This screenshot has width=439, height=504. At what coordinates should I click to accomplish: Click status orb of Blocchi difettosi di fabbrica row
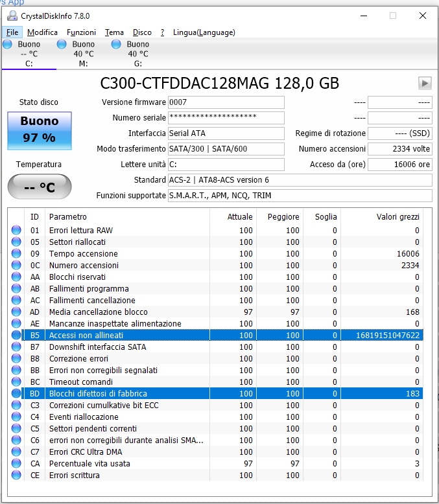(16, 393)
